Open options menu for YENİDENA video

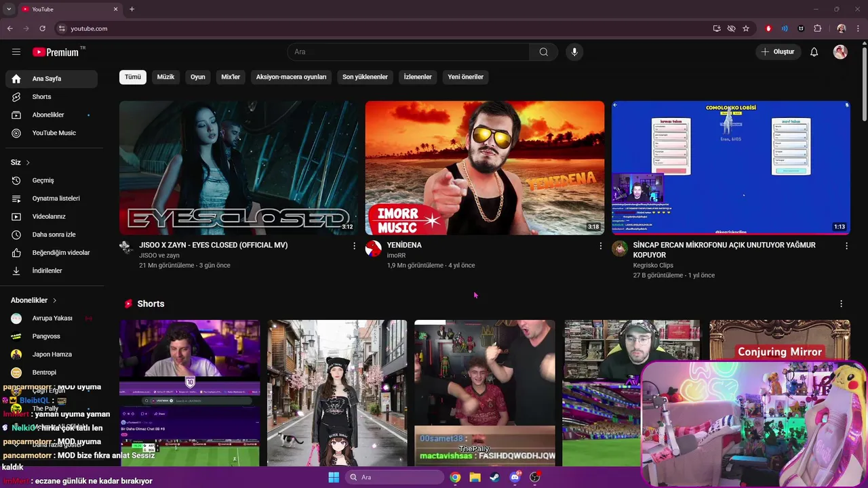click(x=600, y=246)
